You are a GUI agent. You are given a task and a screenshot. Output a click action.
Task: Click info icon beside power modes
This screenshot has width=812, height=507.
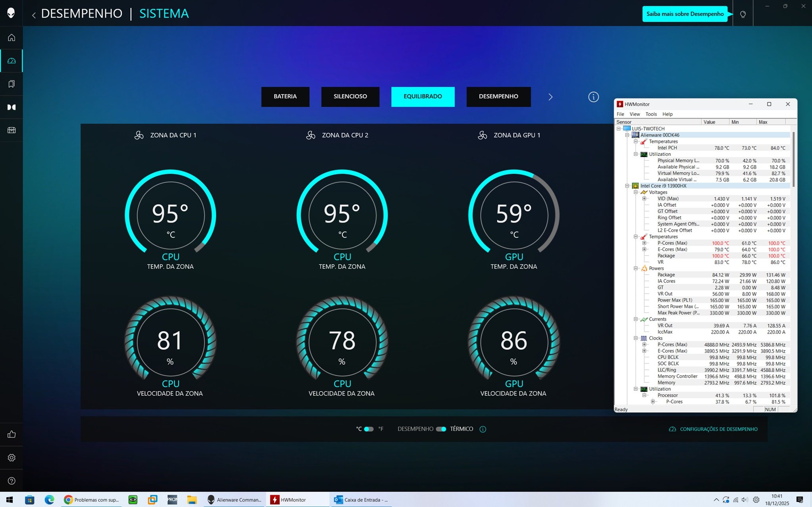tap(593, 97)
